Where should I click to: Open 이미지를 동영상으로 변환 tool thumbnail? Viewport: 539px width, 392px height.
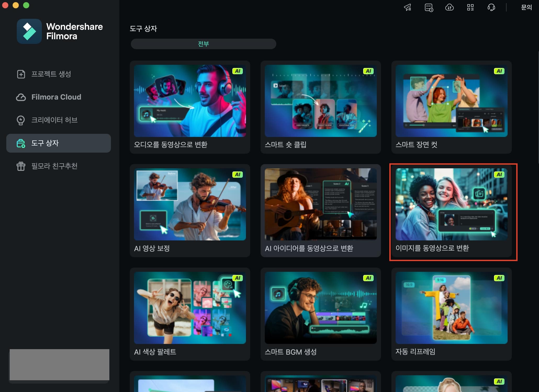tap(452, 204)
